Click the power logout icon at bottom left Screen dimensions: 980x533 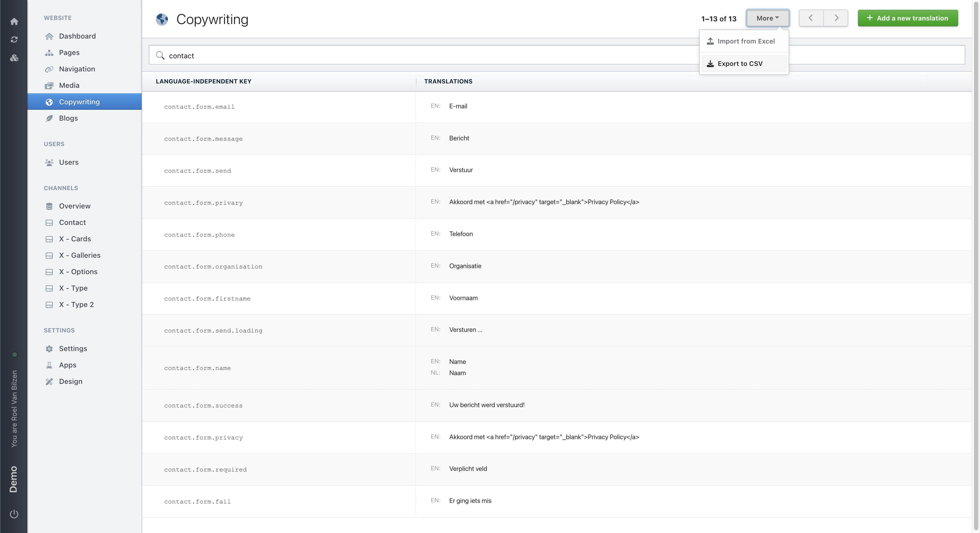[x=14, y=513]
